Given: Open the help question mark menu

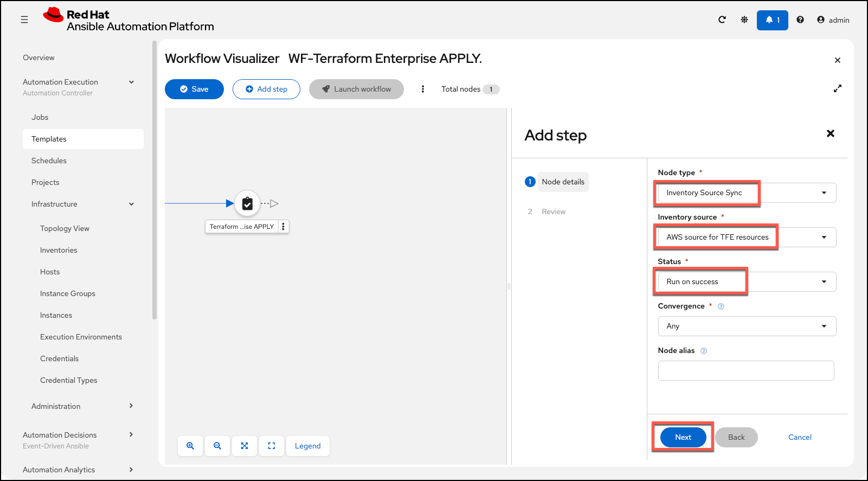Looking at the screenshot, I should click(x=800, y=20).
